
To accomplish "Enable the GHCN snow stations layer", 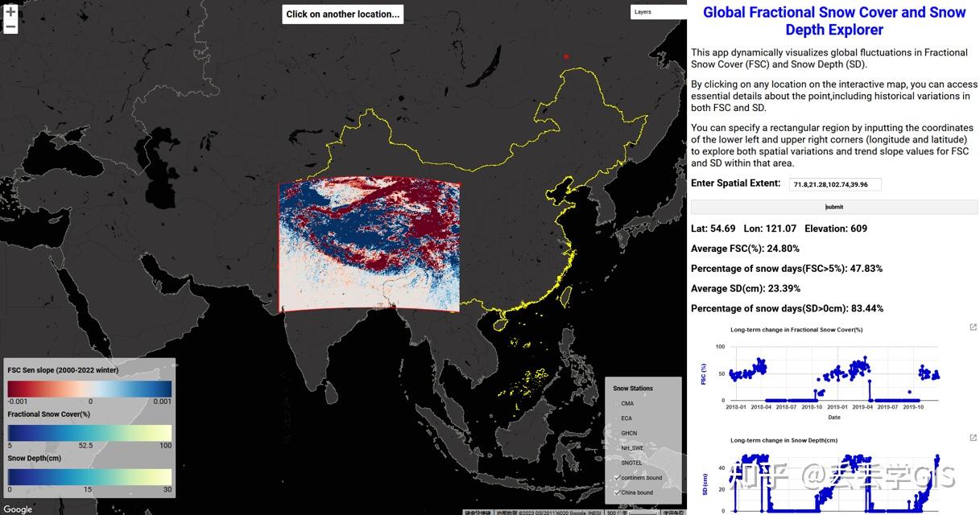I will 615,433.
